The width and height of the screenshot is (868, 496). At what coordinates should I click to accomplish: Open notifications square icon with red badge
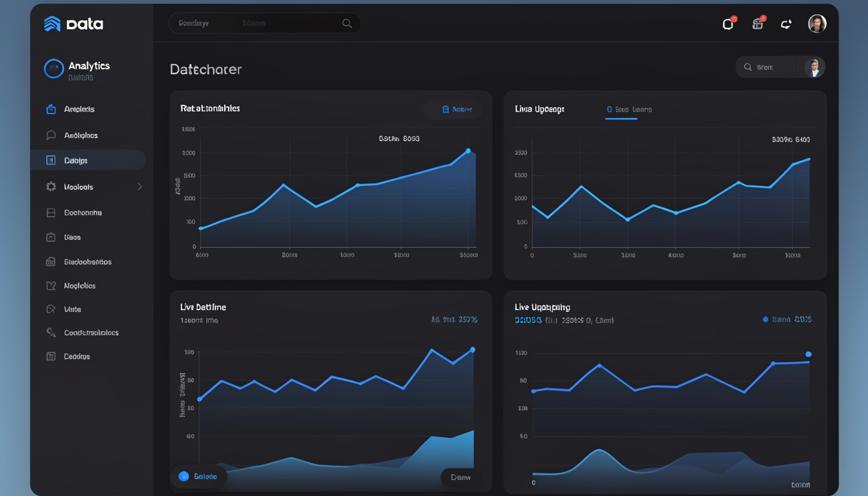pos(728,23)
